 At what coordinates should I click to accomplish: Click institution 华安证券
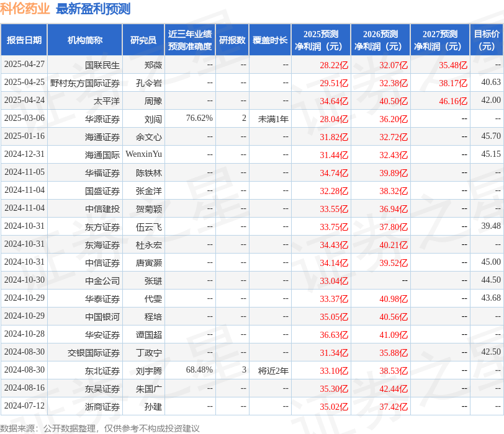[x=102, y=335]
